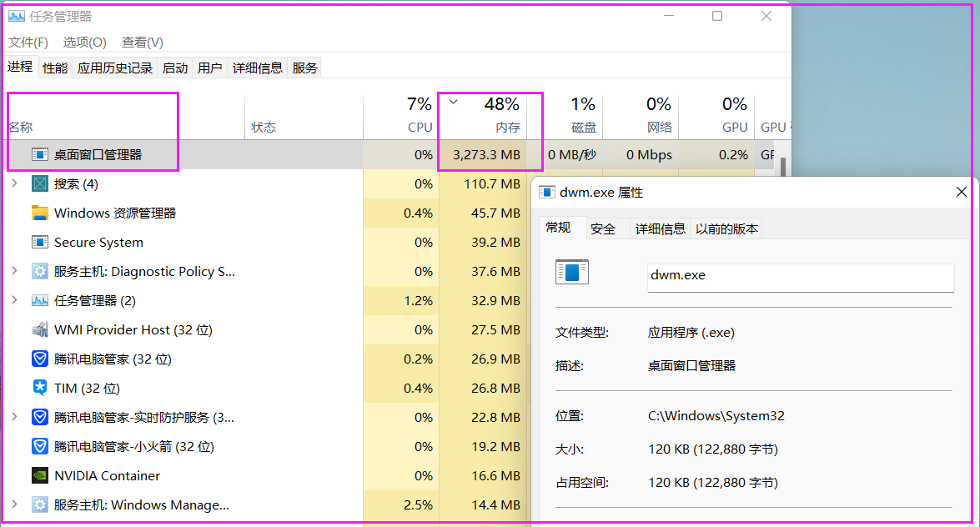This screenshot has height=527, width=980.
Task: Click the 腾讯电脑管家-小火箭 icon
Action: tap(39, 446)
